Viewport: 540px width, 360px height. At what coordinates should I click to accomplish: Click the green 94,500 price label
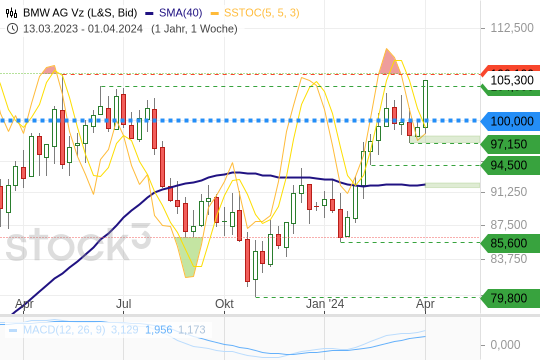(510, 165)
